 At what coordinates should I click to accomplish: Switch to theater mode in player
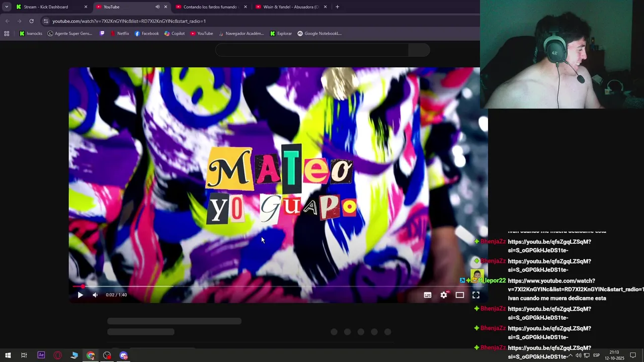point(460,295)
